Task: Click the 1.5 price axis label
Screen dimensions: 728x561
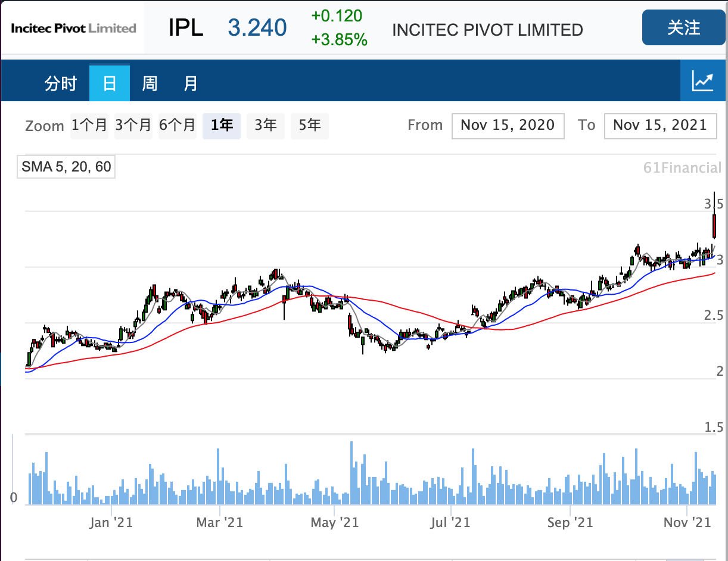Action: point(714,427)
